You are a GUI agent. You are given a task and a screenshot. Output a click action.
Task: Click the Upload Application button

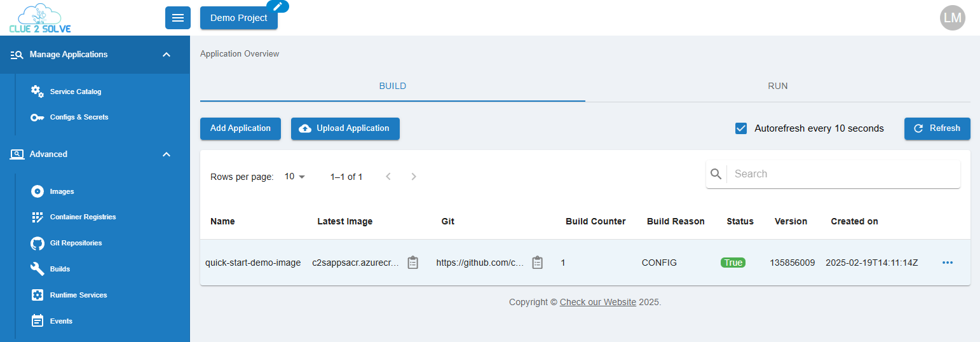345,128
